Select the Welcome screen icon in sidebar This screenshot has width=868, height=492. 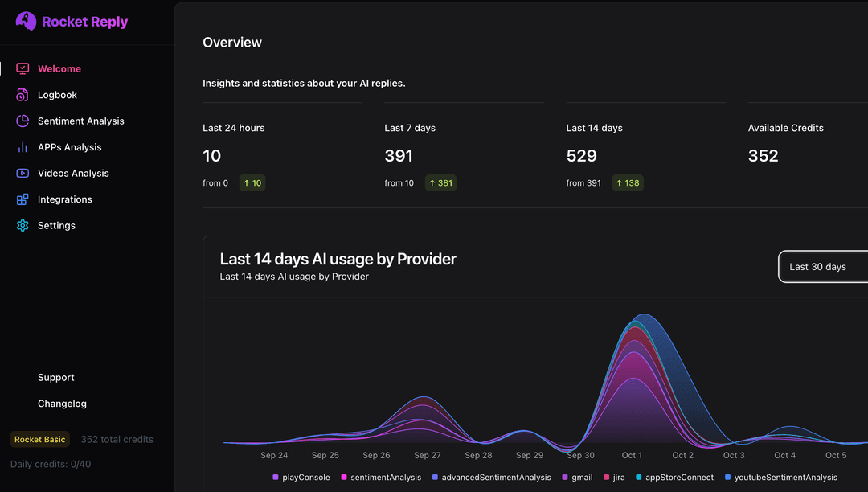coord(23,68)
